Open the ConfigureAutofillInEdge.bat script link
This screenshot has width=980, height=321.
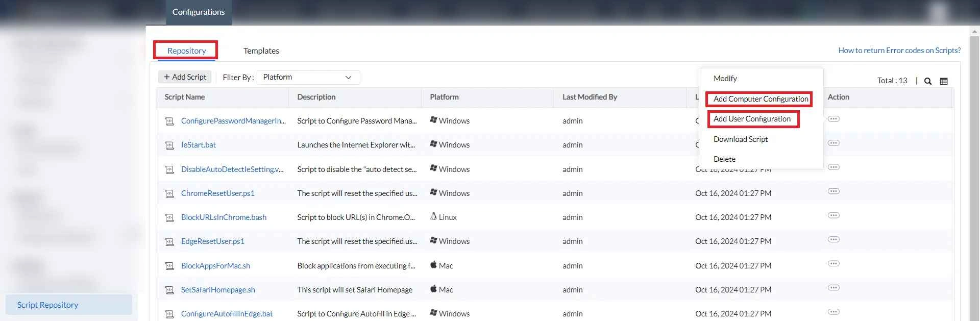coord(227,314)
